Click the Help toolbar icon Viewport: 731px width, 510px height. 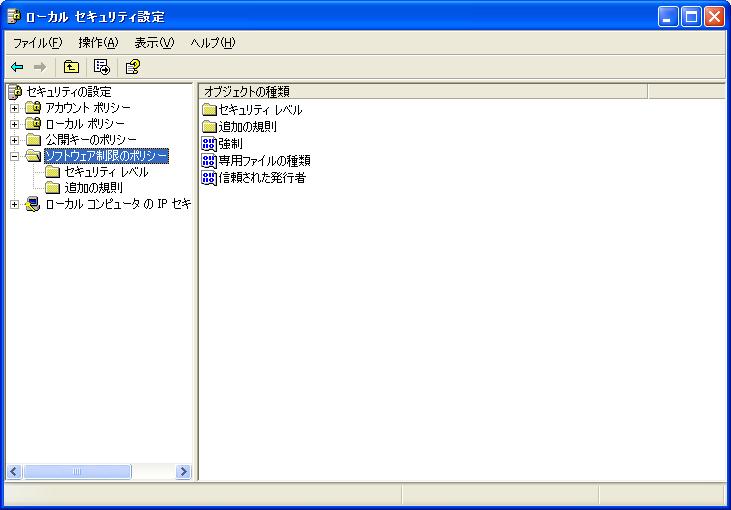(x=133, y=67)
